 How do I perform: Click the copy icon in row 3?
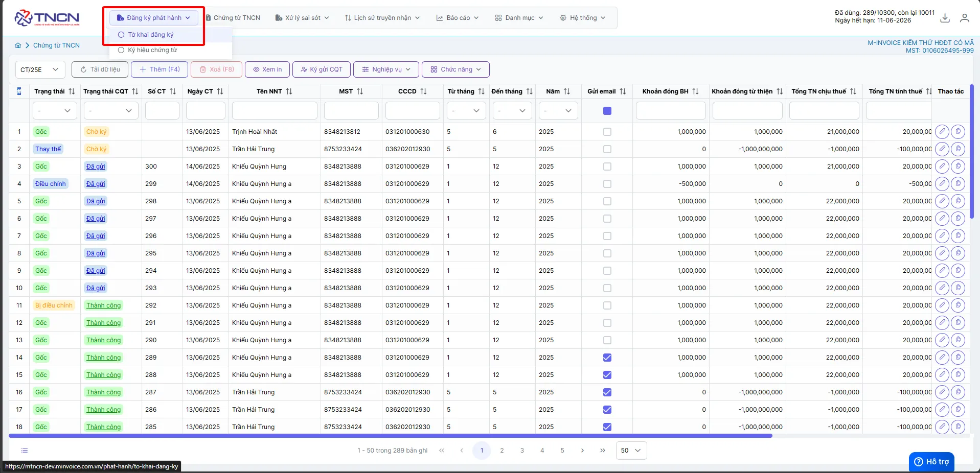coord(958,167)
